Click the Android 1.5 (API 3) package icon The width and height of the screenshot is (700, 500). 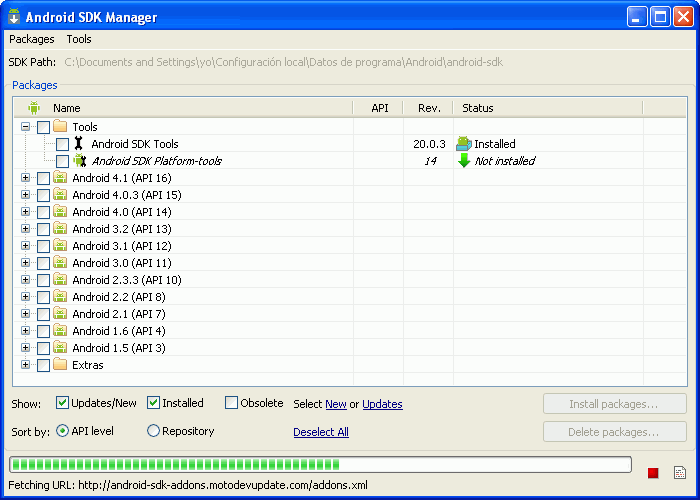click(60, 347)
